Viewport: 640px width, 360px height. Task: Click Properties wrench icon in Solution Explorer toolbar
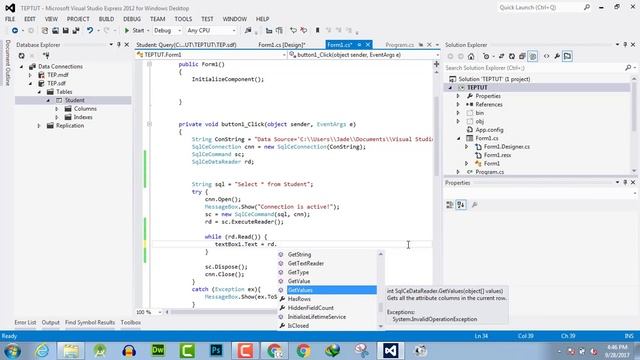[557, 56]
